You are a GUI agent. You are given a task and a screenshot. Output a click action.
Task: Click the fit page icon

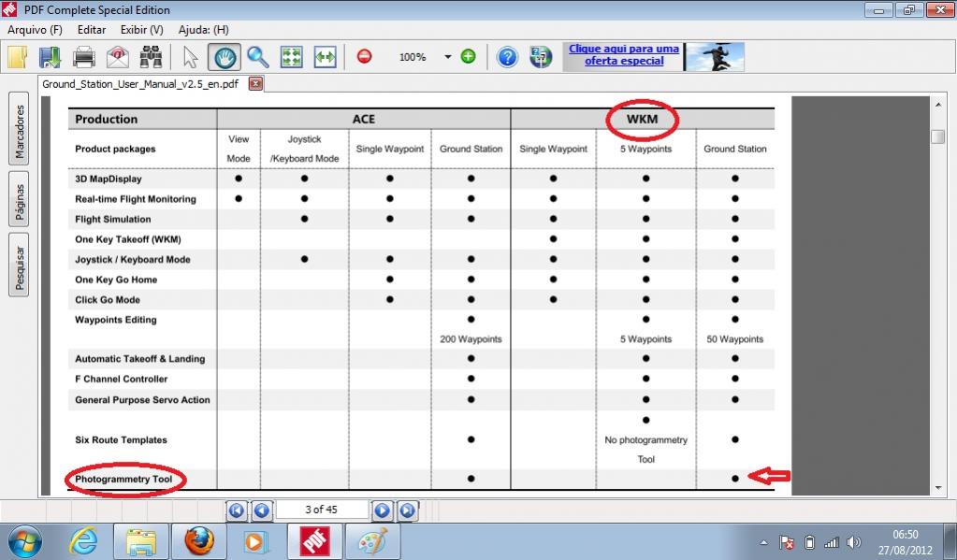[292, 57]
